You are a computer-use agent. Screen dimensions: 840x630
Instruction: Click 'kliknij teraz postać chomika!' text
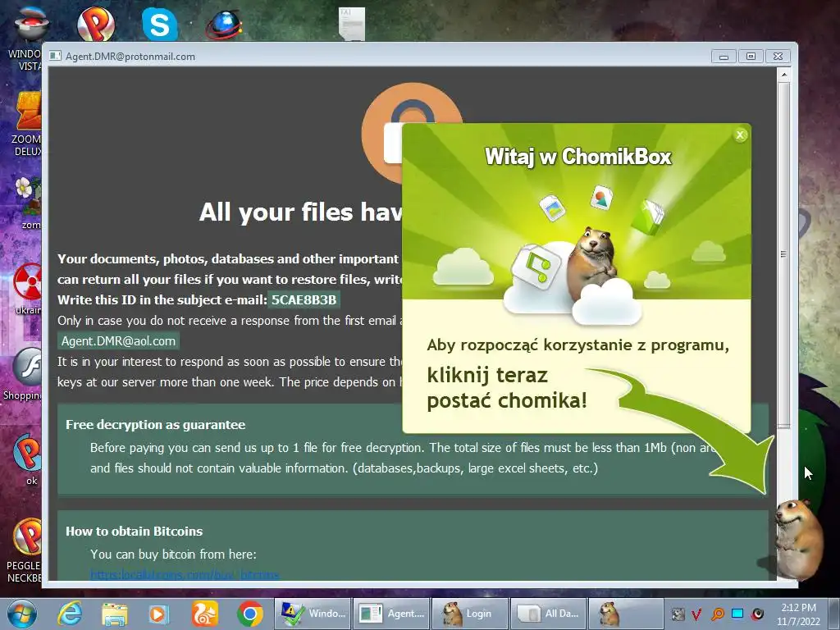507,388
